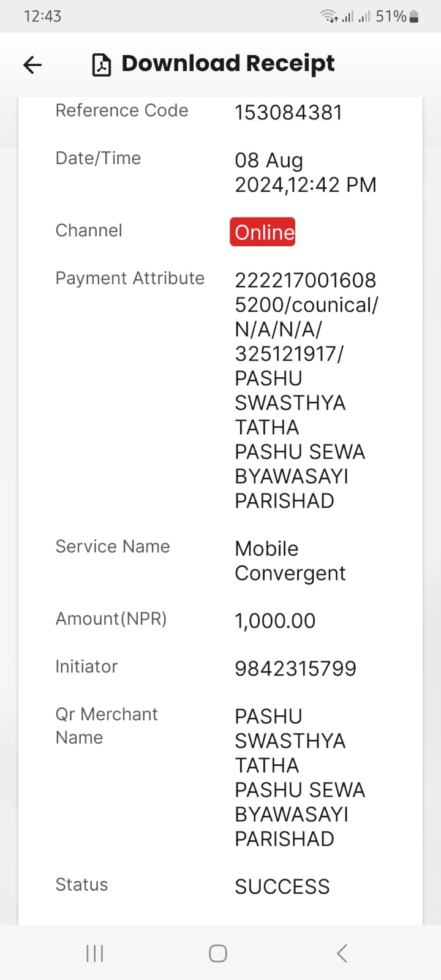Tap the date 08 Aug 2024 value

(306, 172)
